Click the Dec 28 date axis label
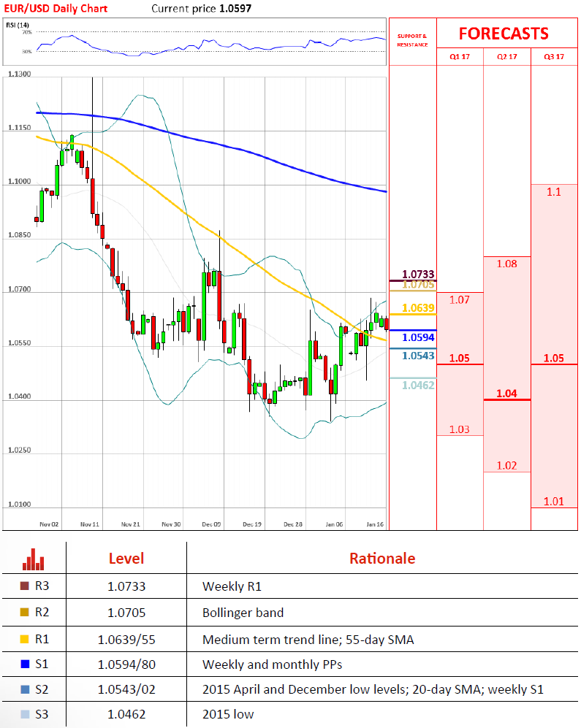Viewport: 581px width, 728px height. pyautogui.click(x=293, y=524)
